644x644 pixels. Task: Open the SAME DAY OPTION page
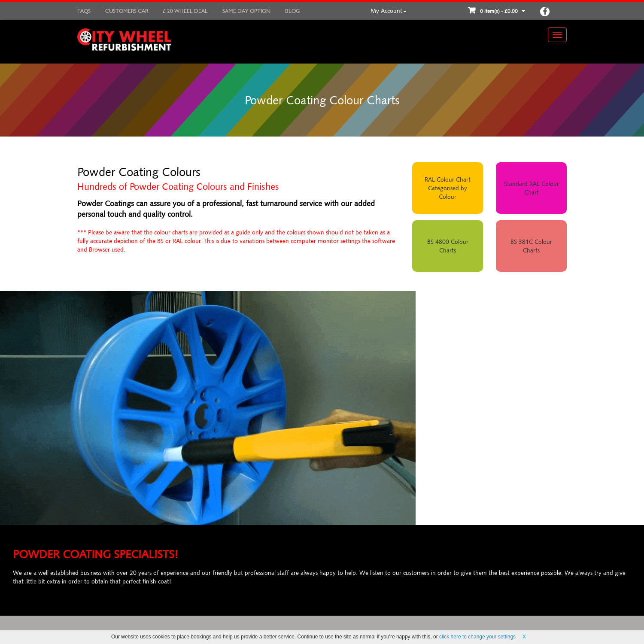click(246, 11)
